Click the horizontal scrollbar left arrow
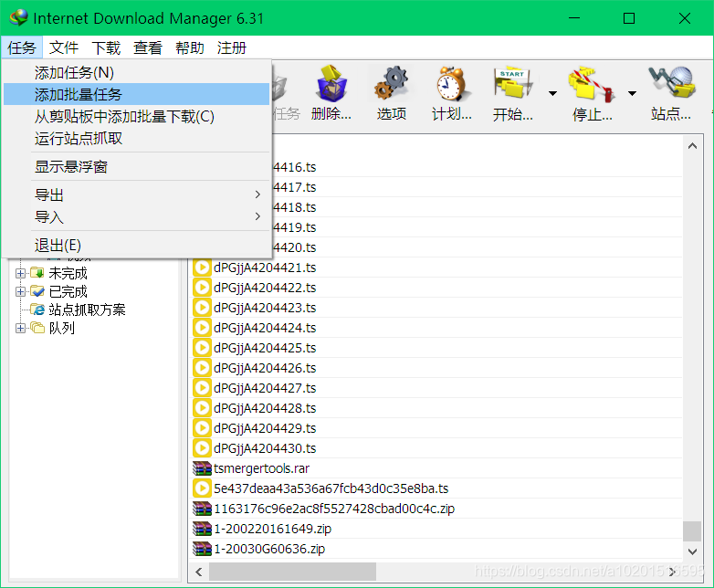The width and height of the screenshot is (714, 588). pyautogui.click(x=198, y=572)
